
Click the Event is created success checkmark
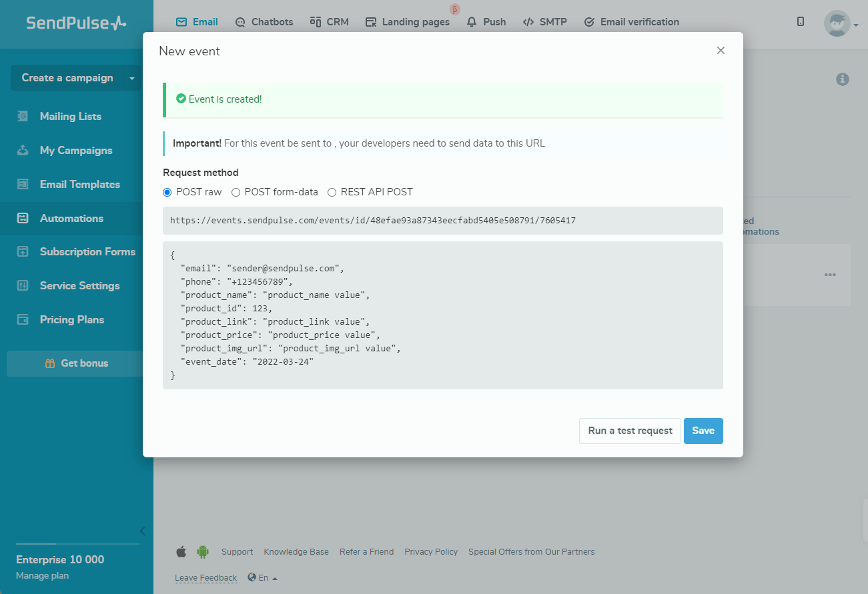181,99
